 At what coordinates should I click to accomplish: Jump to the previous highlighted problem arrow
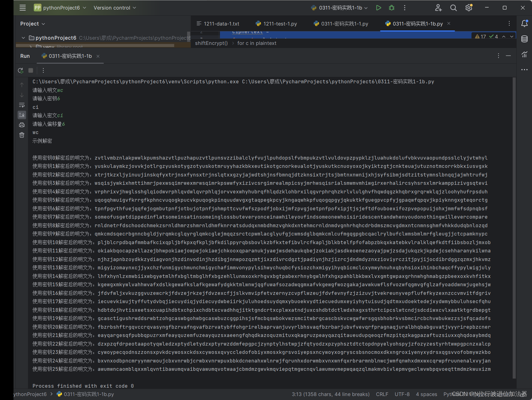point(504,37)
